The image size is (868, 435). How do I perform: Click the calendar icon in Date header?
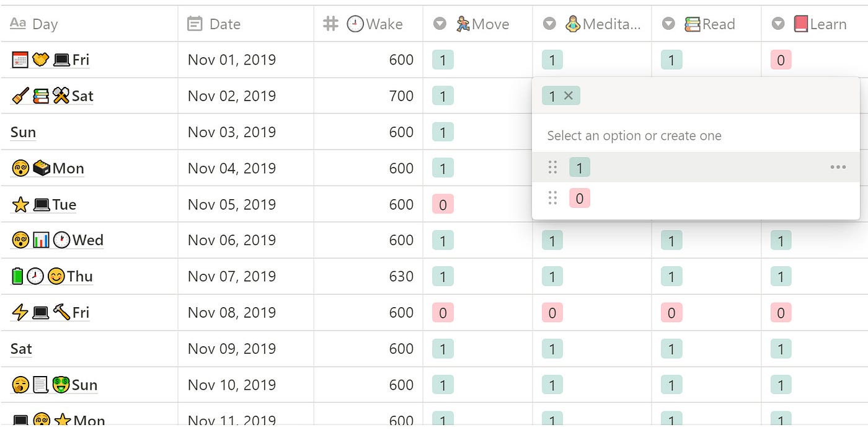(x=195, y=24)
